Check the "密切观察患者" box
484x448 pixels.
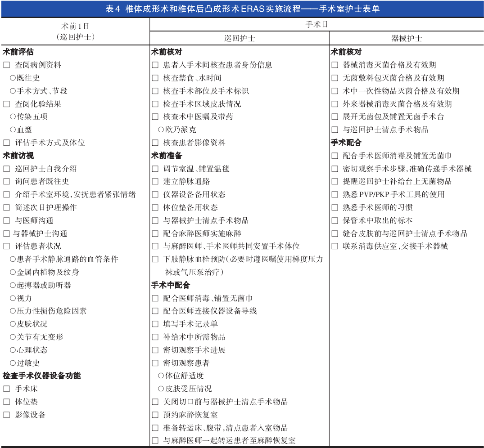click(155, 363)
